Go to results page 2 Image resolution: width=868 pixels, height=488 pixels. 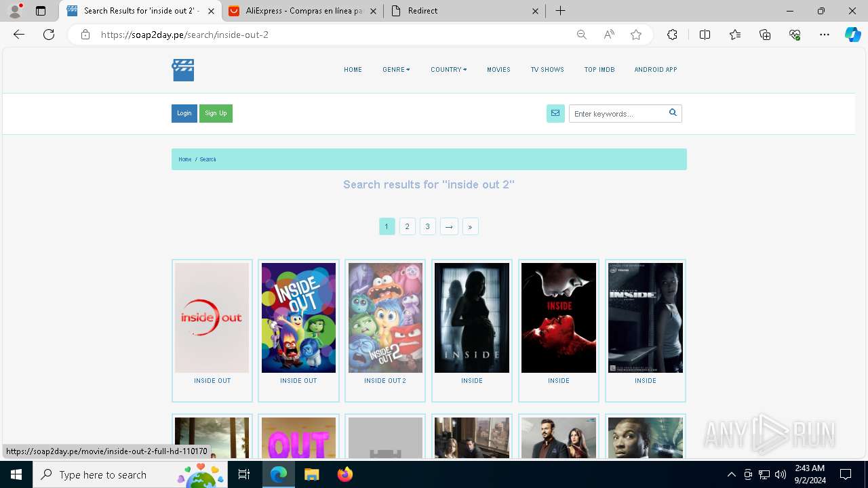(x=407, y=226)
